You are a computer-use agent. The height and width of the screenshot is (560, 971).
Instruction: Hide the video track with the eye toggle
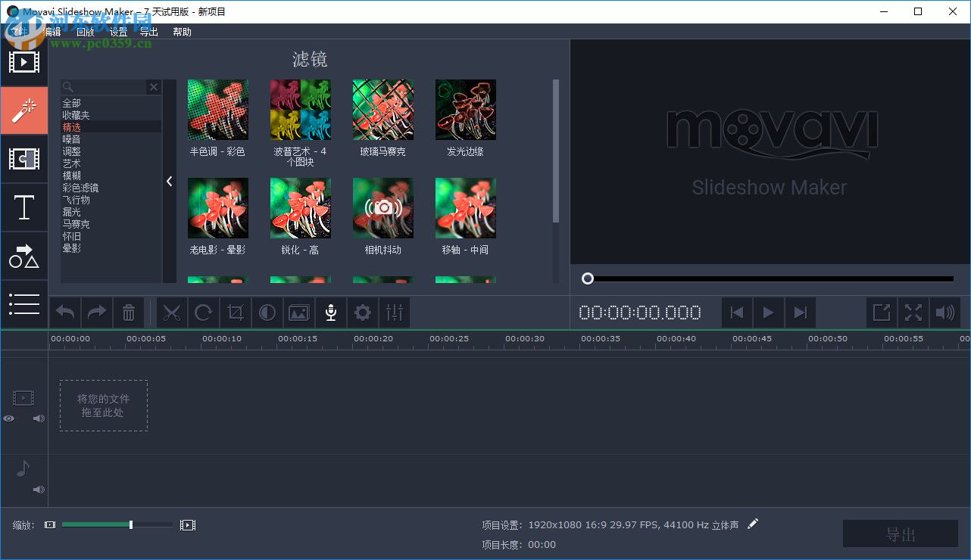coord(8,418)
